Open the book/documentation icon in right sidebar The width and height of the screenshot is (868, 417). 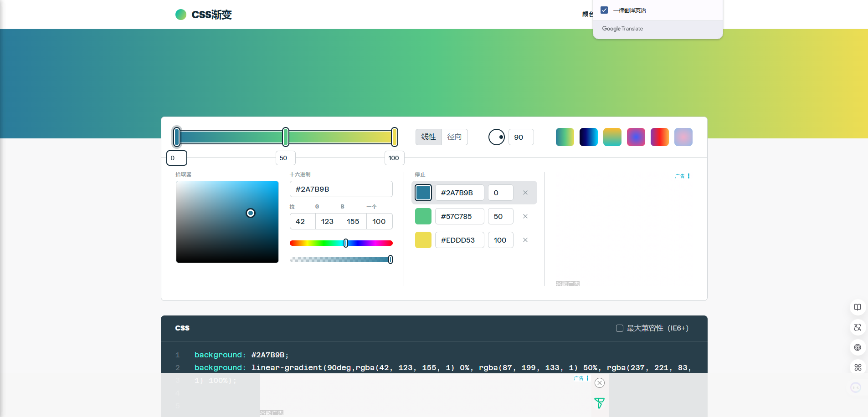(x=858, y=307)
